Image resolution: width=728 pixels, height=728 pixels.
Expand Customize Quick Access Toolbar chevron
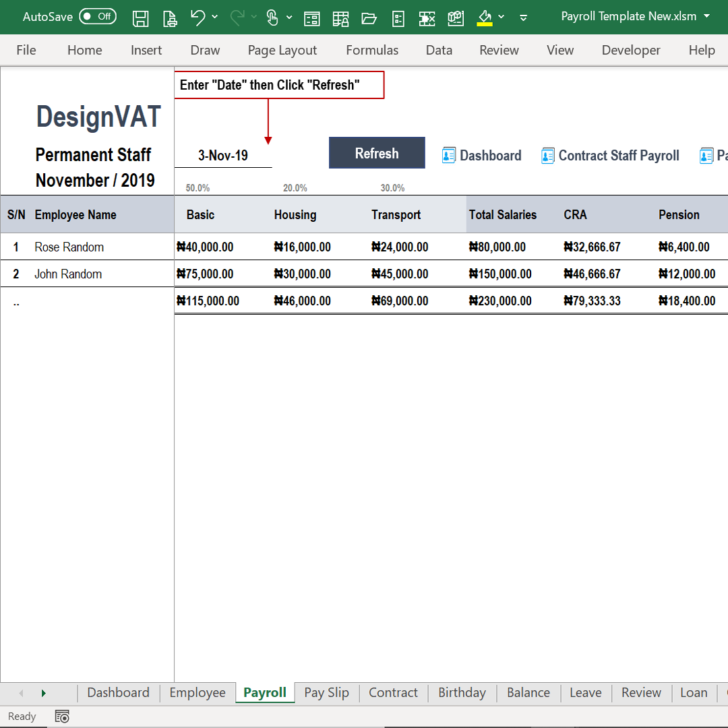point(523,18)
